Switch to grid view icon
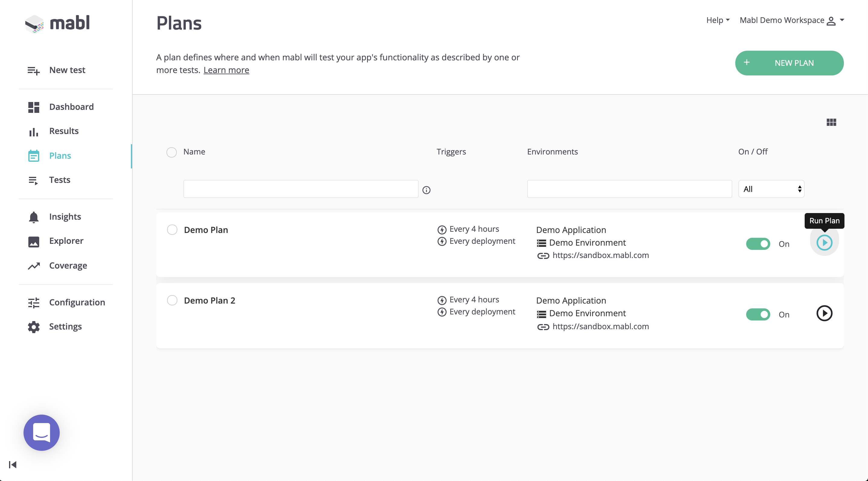 [x=831, y=122]
